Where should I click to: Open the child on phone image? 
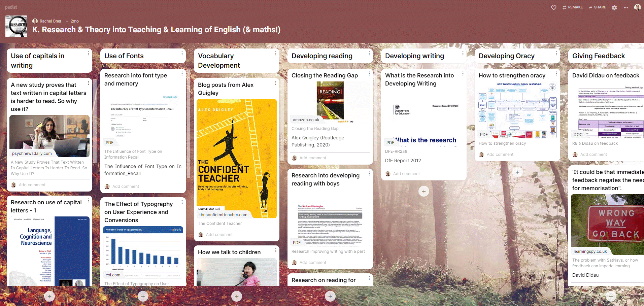[237, 272]
